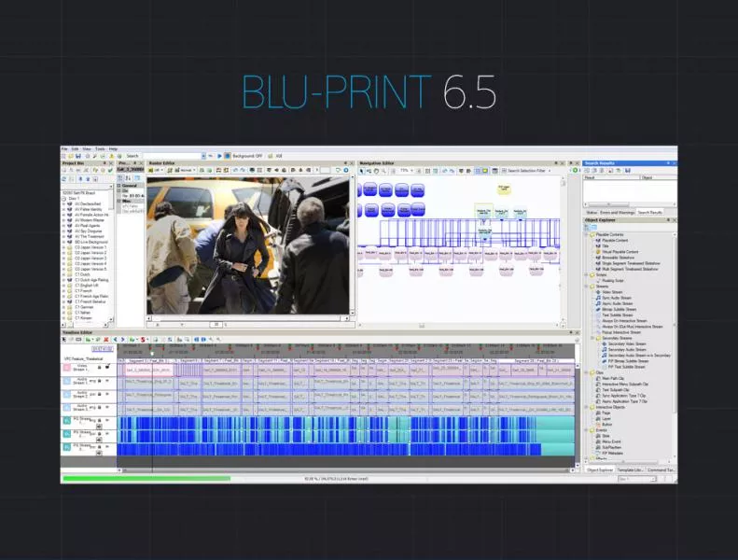
Task: Select the pointer tool in Navigation Editor
Action: (361, 171)
